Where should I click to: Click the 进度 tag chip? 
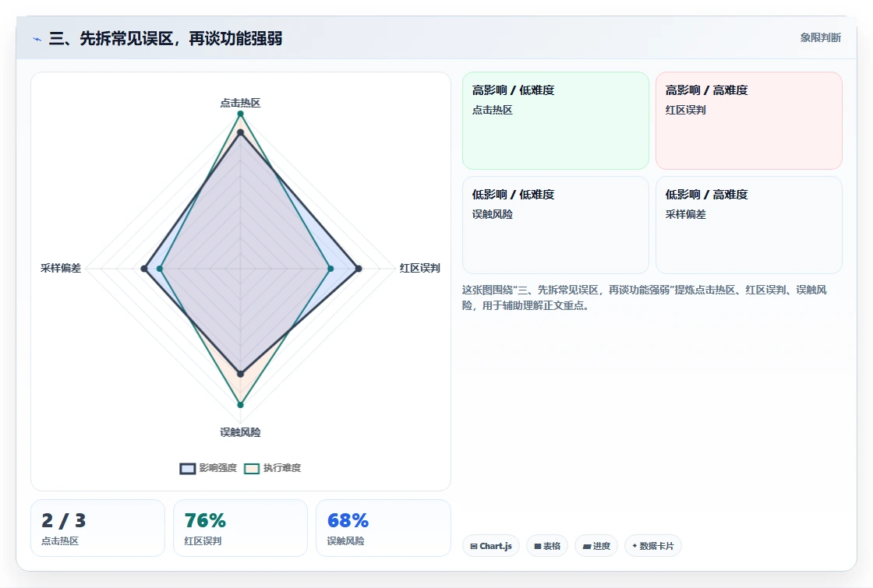(596, 546)
